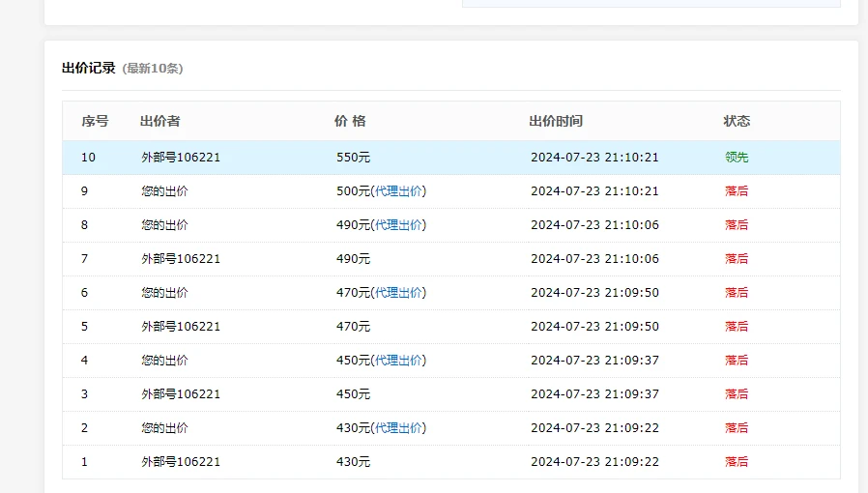
Task: Click the 序号 column header
Action: click(x=95, y=122)
